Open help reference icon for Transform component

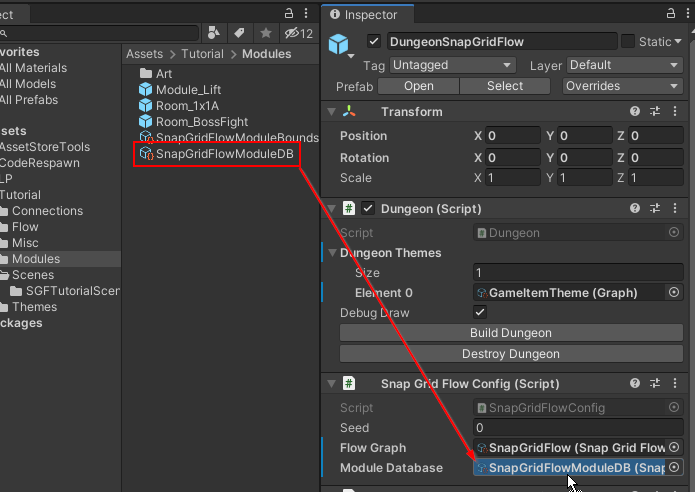tap(635, 112)
